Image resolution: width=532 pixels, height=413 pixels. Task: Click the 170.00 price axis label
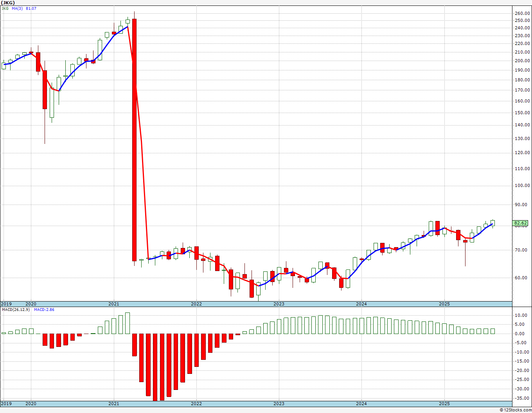click(522, 90)
